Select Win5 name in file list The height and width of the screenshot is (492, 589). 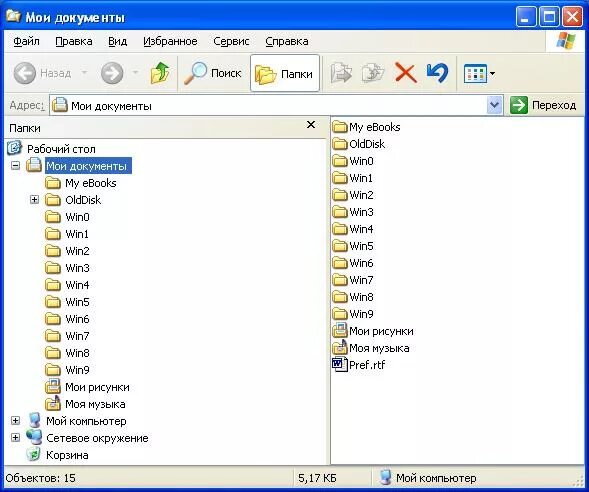tap(361, 246)
